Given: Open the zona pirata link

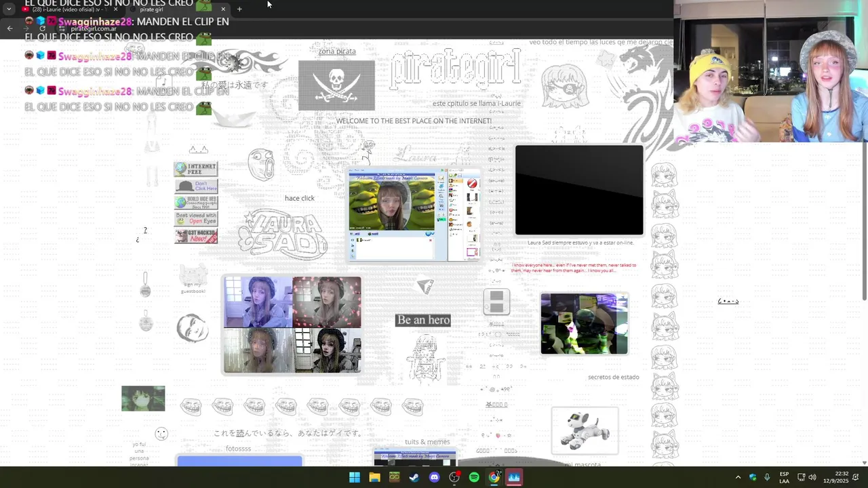Looking at the screenshot, I should [x=337, y=51].
